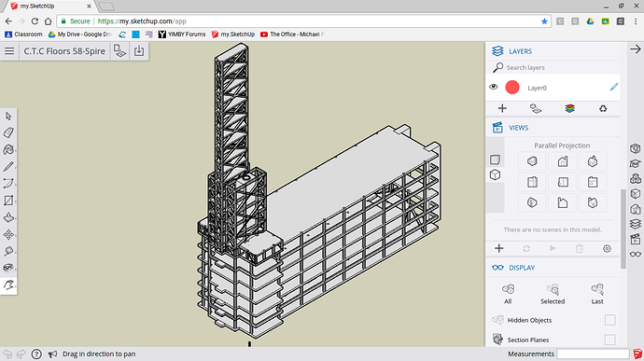Select the Layer0 row name
Screen dimensions: 644x361
click(537, 88)
